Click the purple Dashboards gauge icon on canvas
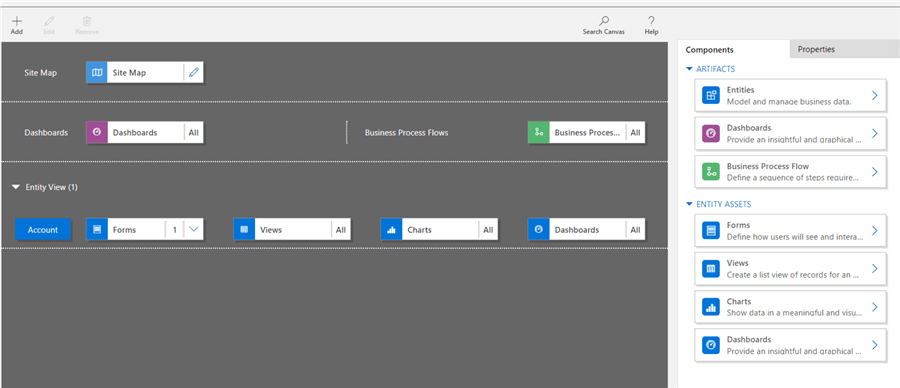The height and width of the screenshot is (388, 900). pyautogui.click(x=97, y=133)
